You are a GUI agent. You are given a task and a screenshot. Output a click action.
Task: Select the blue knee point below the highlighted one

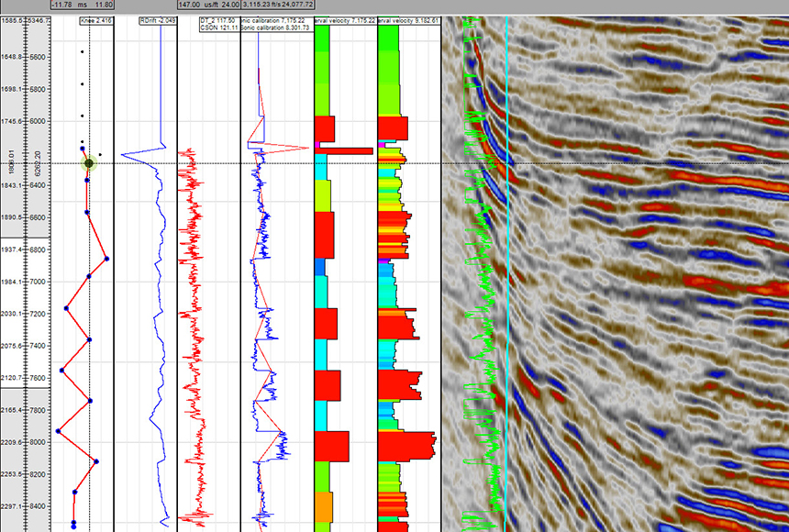[x=86, y=180]
